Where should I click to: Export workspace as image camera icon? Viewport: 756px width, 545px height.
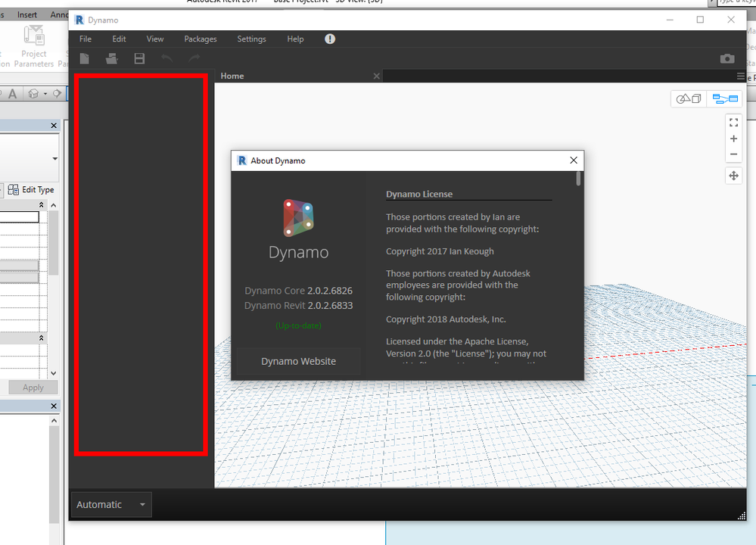click(x=727, y=59)
